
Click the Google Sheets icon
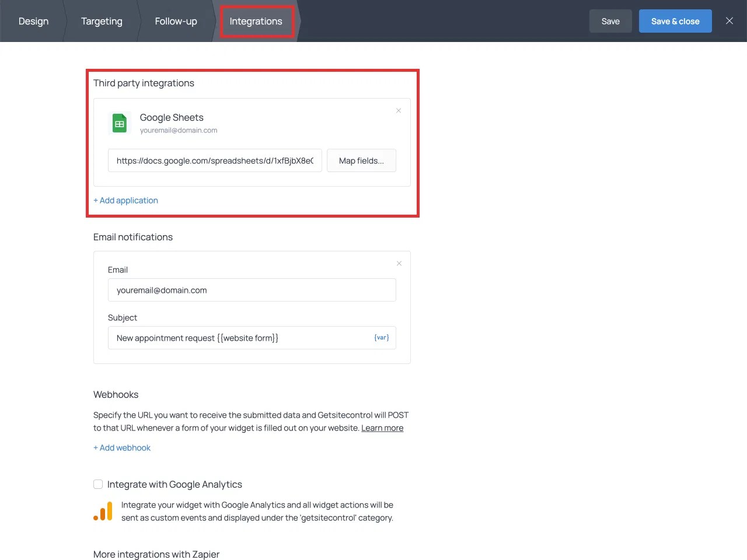click(120, 123)
